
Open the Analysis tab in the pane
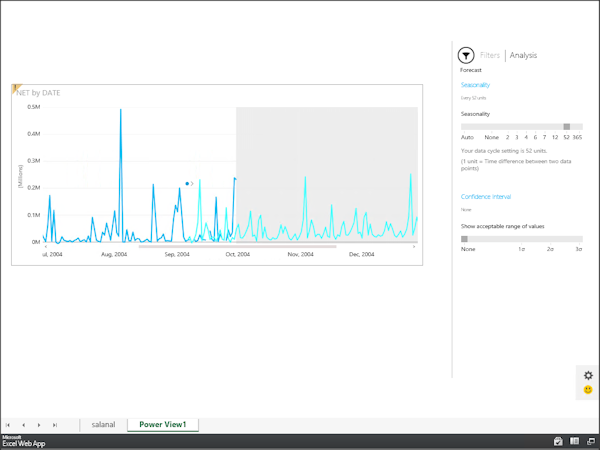tap(523, 56)
